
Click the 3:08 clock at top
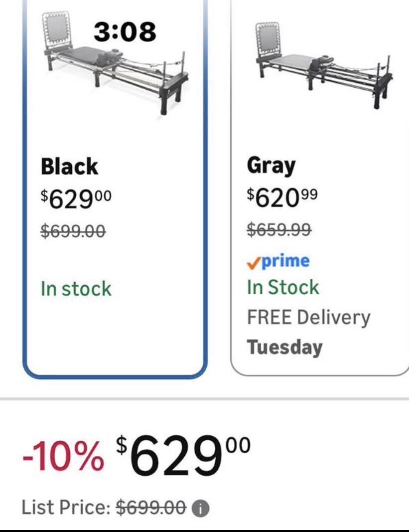point(125,31)
